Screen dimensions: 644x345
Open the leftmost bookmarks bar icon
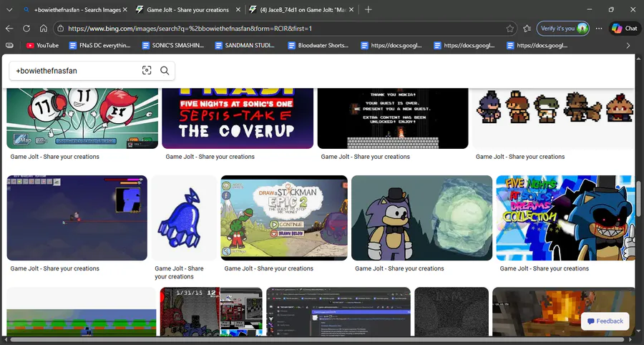pyautogui.click(x=9, y=46)
